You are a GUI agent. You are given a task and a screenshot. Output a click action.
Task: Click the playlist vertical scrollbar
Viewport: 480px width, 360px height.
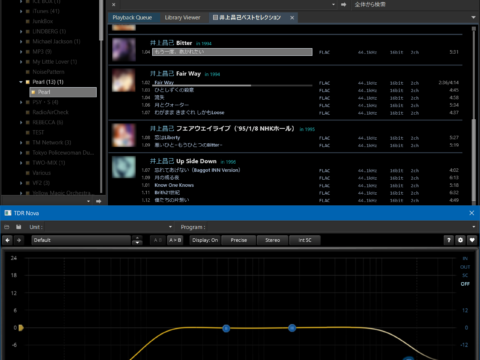pos(473,159)
